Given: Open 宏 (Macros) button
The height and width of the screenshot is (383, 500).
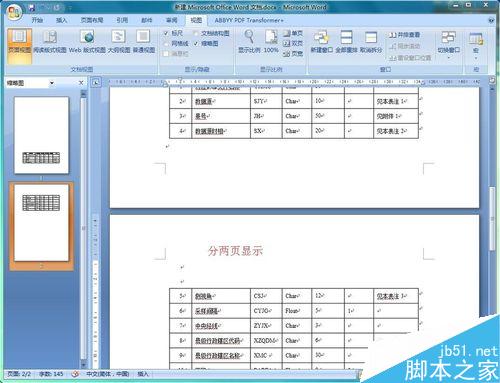Looking at the screenshot, I should [476, 45].
